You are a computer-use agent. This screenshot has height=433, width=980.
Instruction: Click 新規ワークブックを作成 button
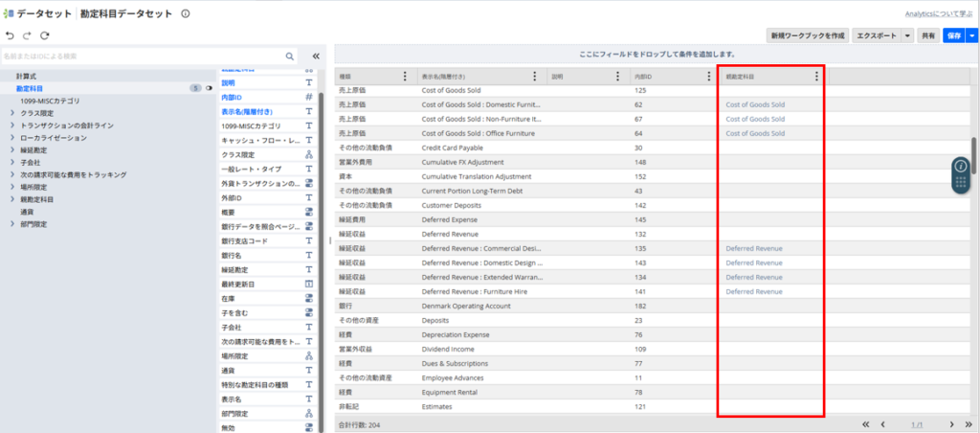[808, 35]
